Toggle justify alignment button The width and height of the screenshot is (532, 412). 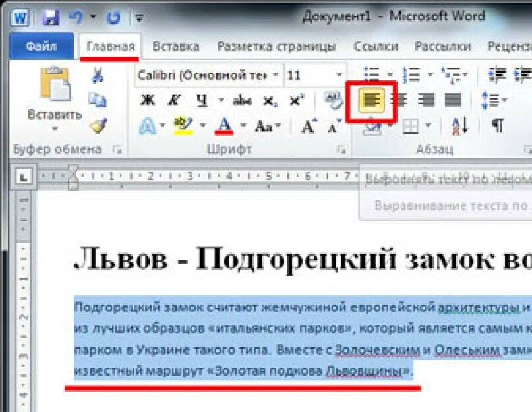[x=453, y=100]
